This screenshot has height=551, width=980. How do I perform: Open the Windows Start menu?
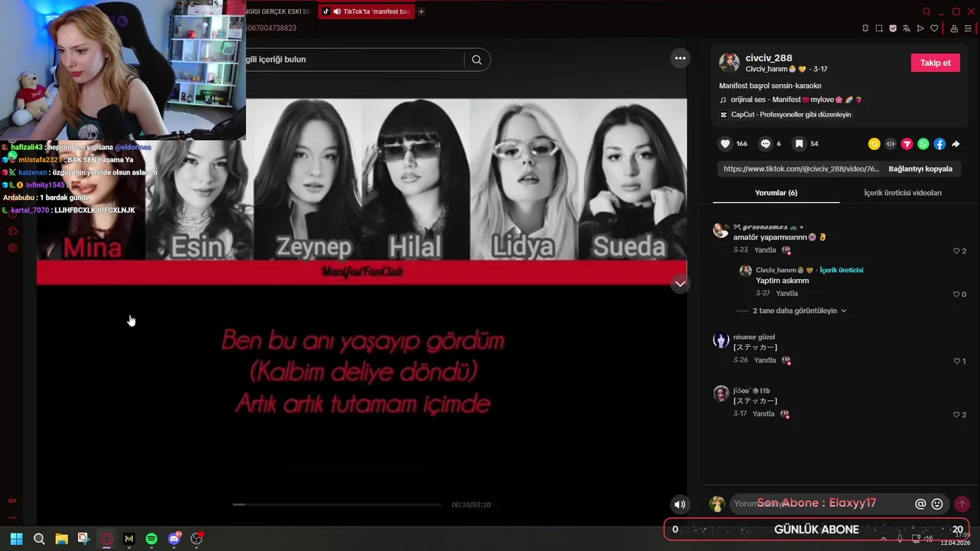pos(16,539)
